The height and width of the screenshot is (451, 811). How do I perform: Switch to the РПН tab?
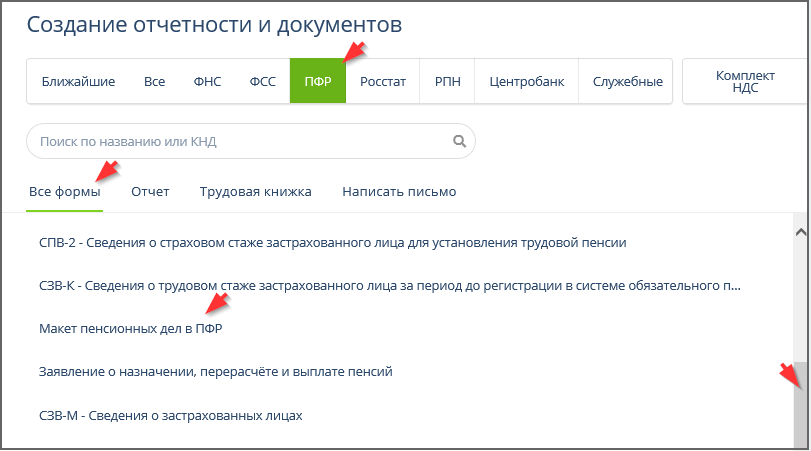point(447,81)
